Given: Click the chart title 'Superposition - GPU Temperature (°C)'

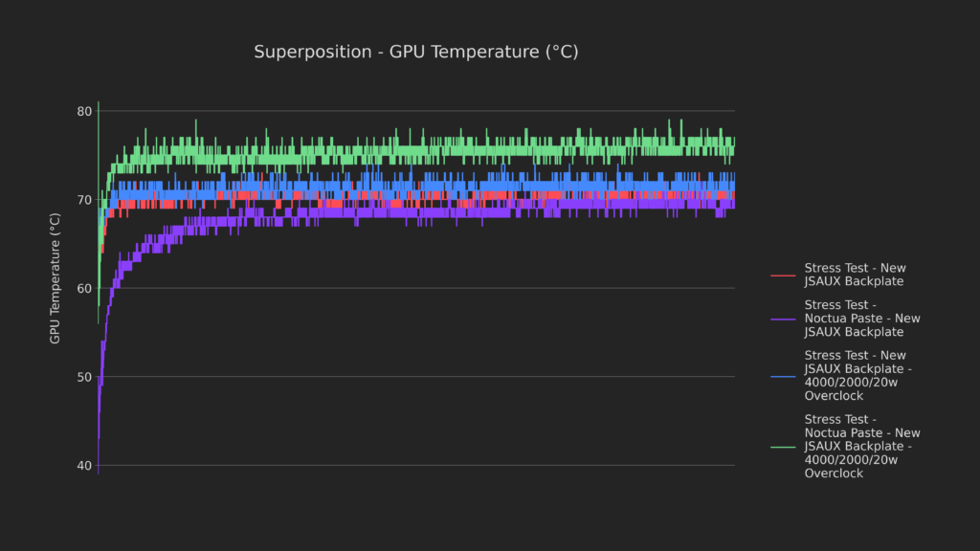Looking at the screenshot, I should 415,52.
